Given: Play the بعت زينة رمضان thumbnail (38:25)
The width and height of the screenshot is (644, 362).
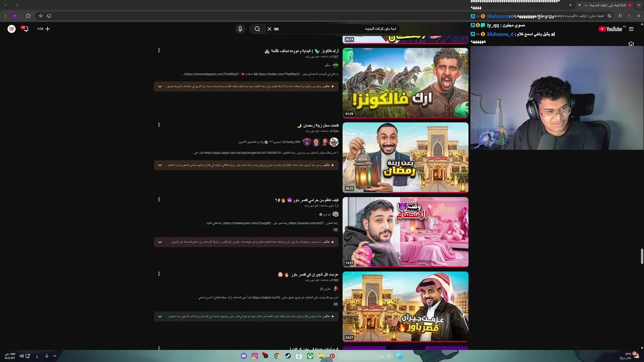Looking at the screenshot, I should coord(406,157).
